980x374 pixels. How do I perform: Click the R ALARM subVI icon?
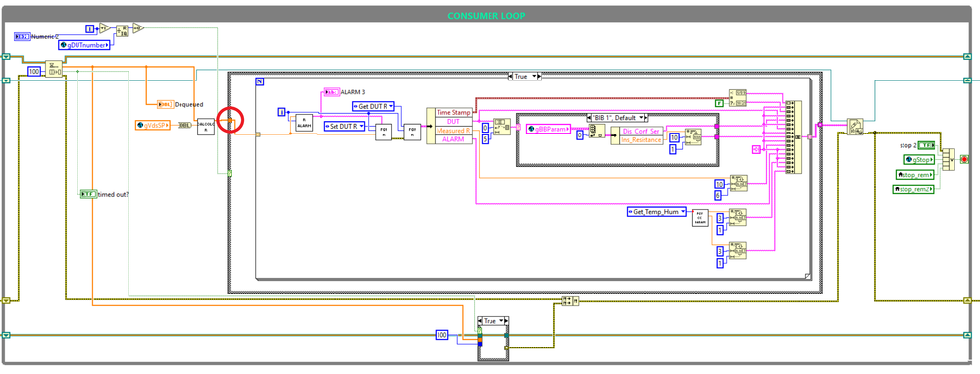304,124
